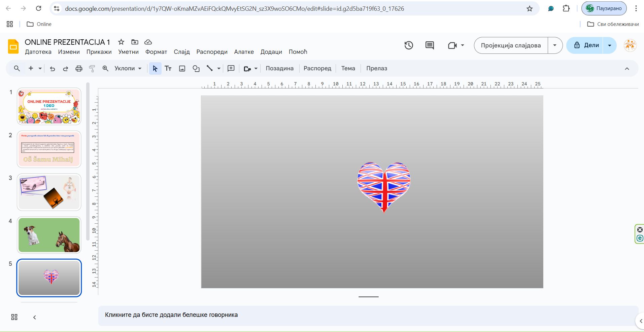Star the ONLINE PREZENTACIJA 1 document
The image size is (644, 332).
pos(121,42)
